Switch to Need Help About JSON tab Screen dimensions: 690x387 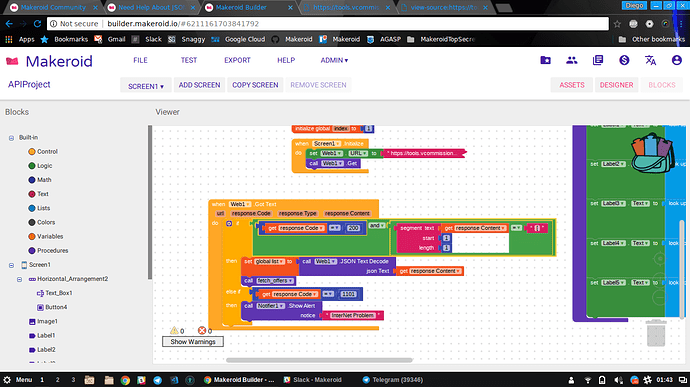tap(152, 7)
